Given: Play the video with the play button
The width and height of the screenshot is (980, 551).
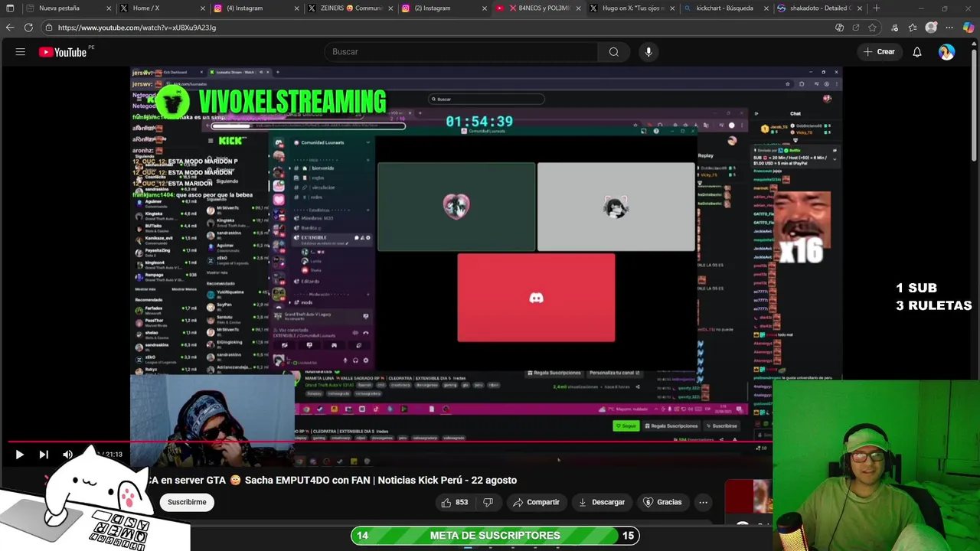Looking at the screenshot, I should [x=20, y=455].
